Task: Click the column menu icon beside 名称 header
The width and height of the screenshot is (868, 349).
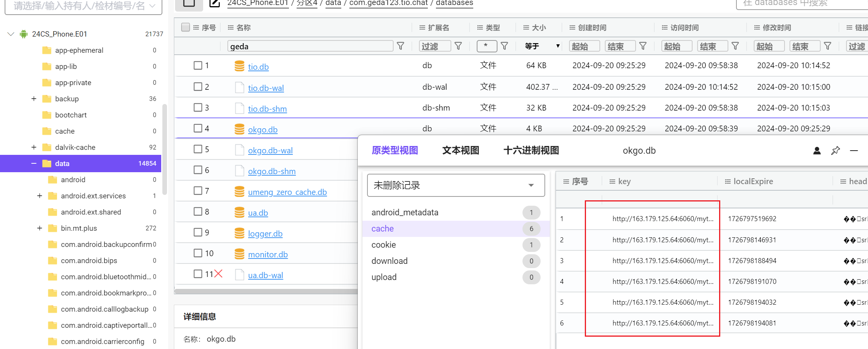Action: pos(231,27)
